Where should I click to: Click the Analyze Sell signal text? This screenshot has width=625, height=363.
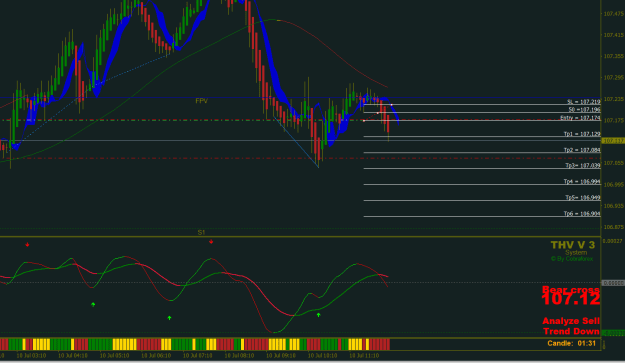pyautogui.click(x=571, y=321)
